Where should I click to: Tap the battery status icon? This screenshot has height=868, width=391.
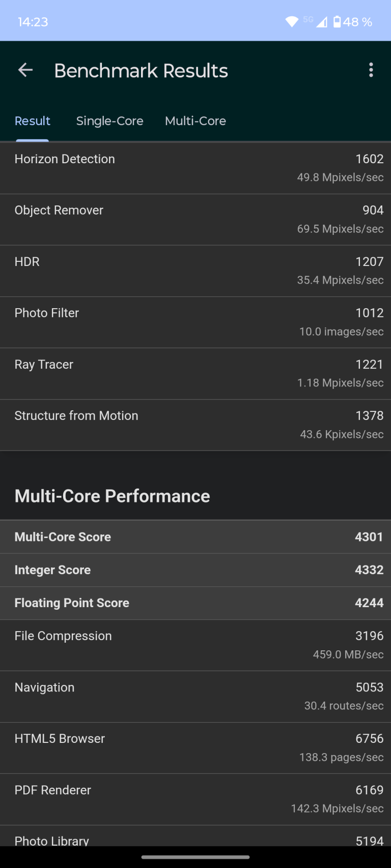[x=337, y=21]
